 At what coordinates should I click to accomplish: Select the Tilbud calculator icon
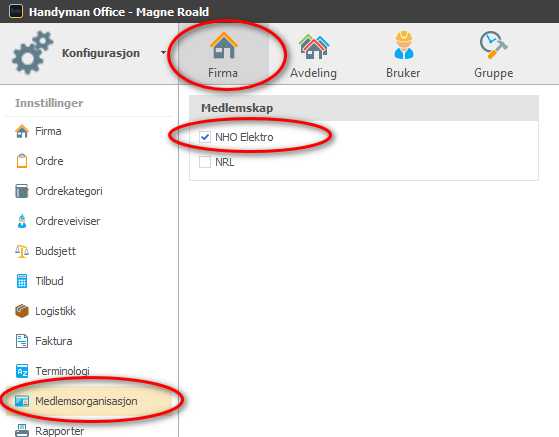click(22, 281)
